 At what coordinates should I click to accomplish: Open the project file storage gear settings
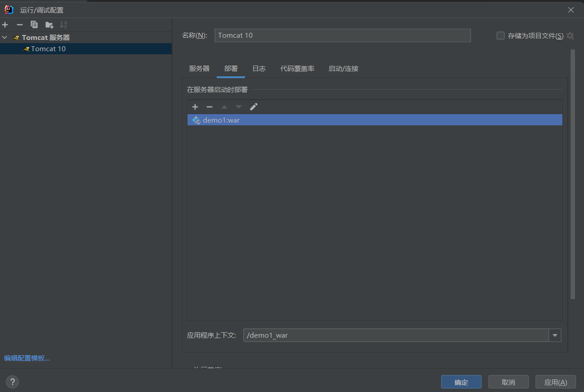(570, 35)
